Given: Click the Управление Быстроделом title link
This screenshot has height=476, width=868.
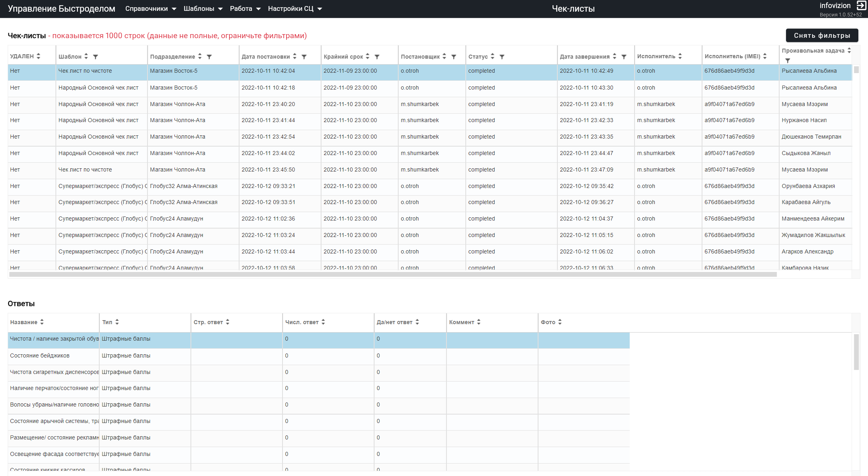Looking at the screenshot, I should click(x=61, y=9).
